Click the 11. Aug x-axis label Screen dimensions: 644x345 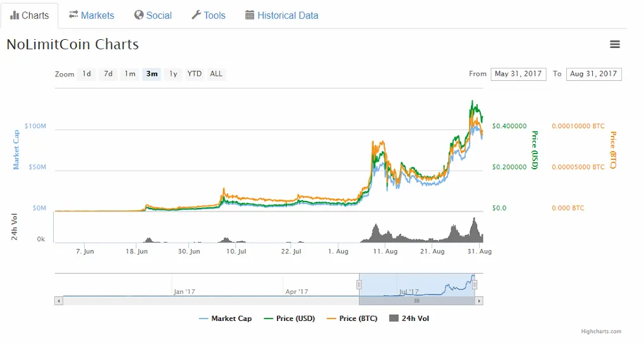click(386, 251)
